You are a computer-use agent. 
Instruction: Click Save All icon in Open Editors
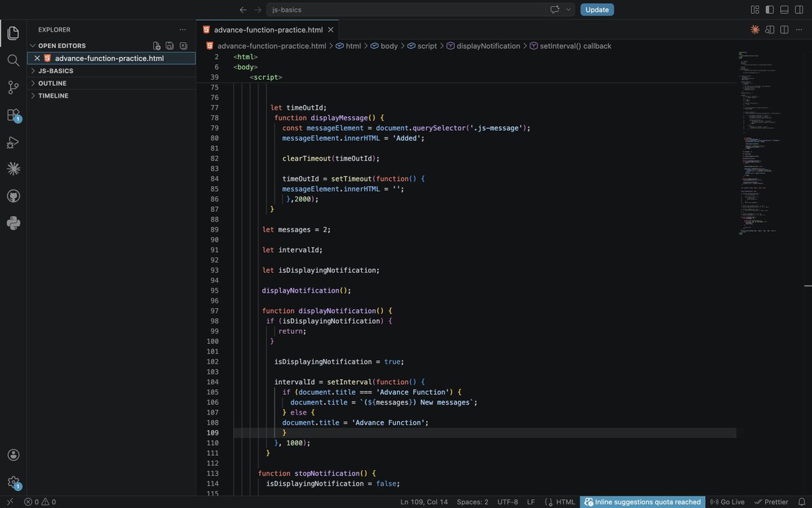(170, 45)
